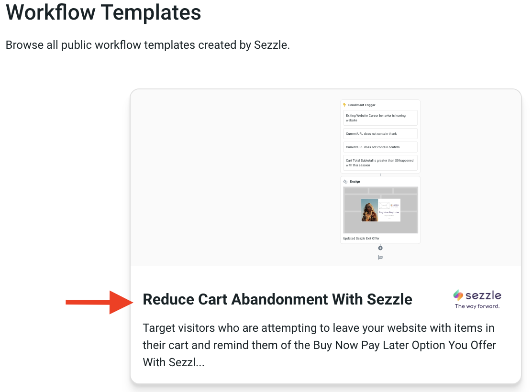Screen dimensions: 532x392
Task: Select the Exiting Website Cursor behavior condition
Action: pos(380,118)
